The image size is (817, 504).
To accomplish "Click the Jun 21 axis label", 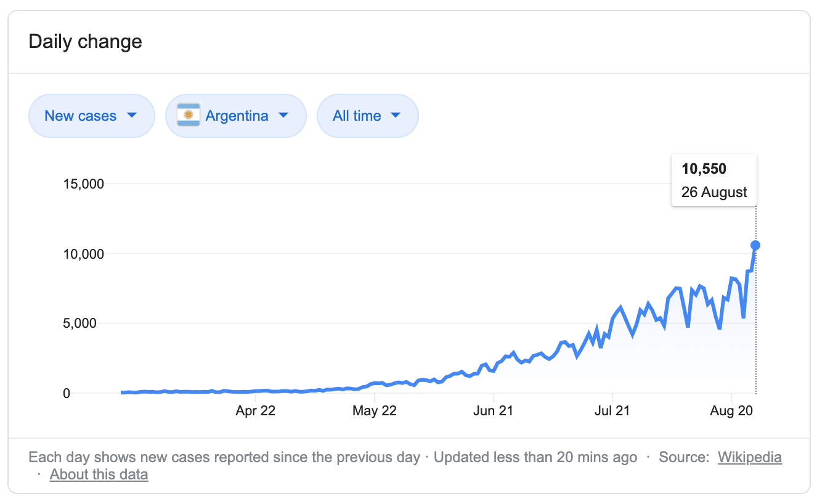I will [493, 411].
